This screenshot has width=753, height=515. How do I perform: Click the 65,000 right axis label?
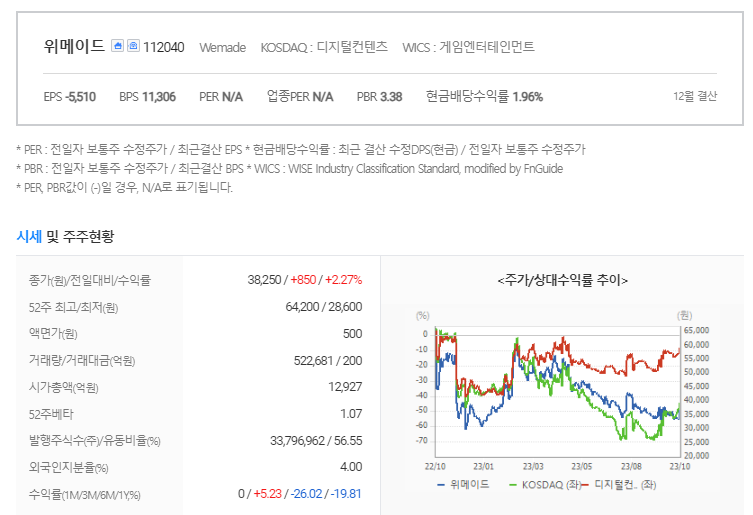coord(696,331)
